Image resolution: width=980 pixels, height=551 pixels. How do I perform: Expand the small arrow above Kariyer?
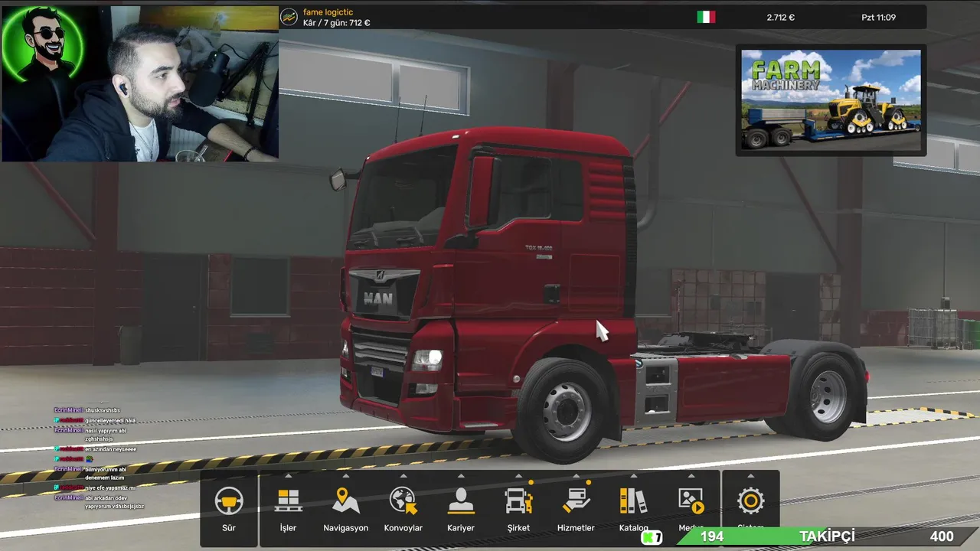(x=461, y=476)
